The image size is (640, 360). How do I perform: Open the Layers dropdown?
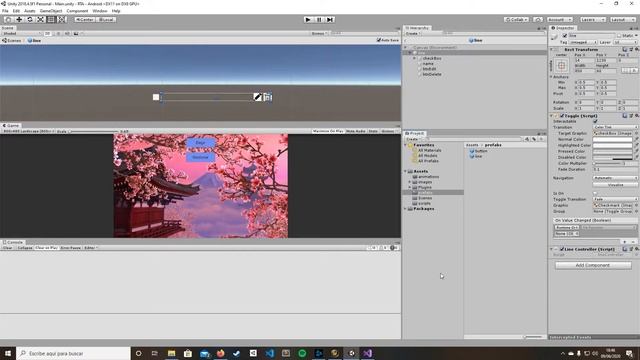[x=592, y=20]
